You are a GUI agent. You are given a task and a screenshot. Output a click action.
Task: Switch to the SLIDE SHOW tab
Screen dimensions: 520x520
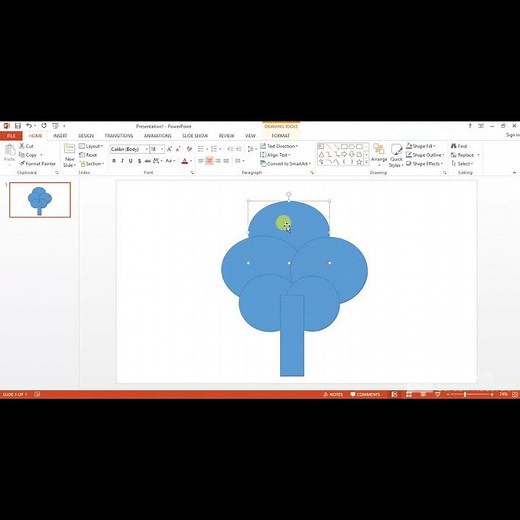coord(195,136)
